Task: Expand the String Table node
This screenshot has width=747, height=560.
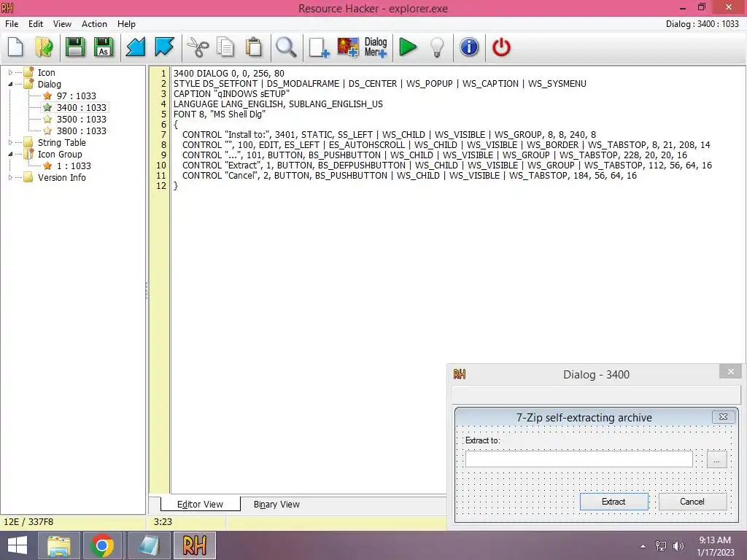Action: point(10,142)
